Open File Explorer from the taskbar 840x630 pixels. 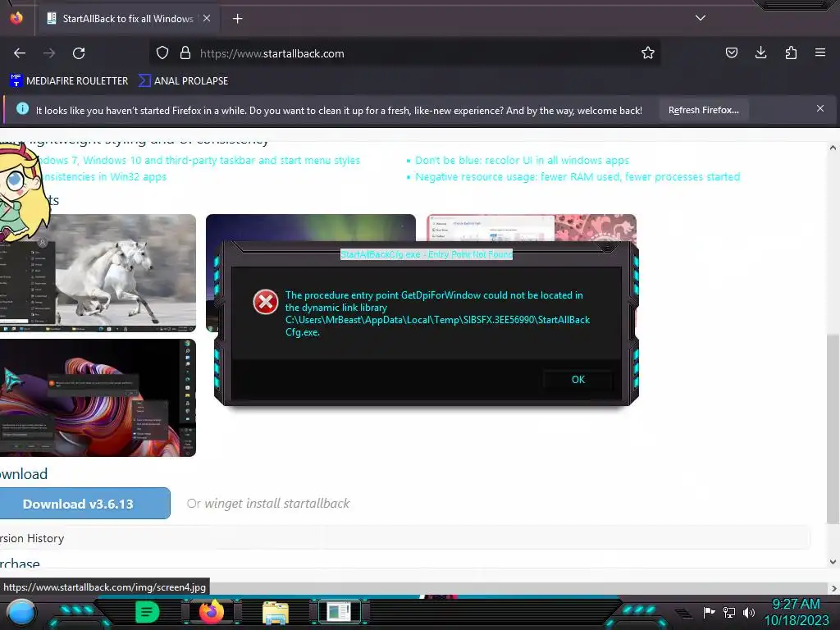point(276,612)
